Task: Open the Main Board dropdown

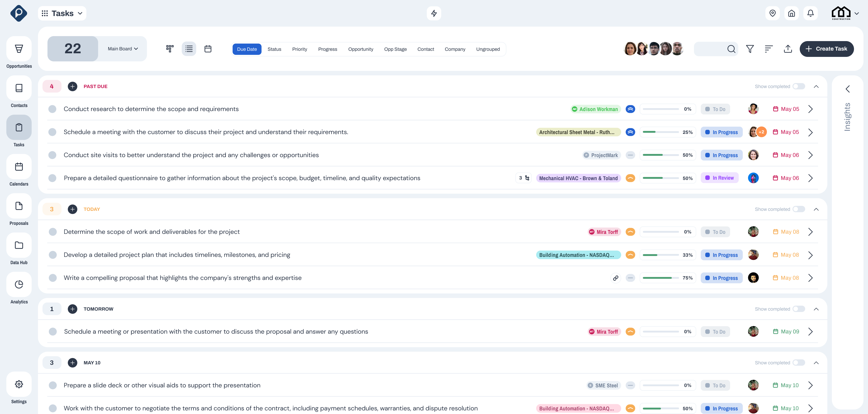Action: (x=123, y=49)
